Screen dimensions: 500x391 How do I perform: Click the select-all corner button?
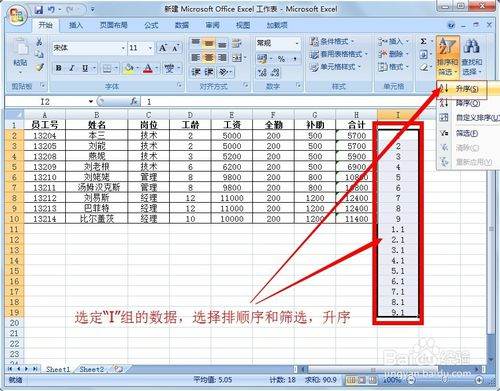click(x=14, y=115)
